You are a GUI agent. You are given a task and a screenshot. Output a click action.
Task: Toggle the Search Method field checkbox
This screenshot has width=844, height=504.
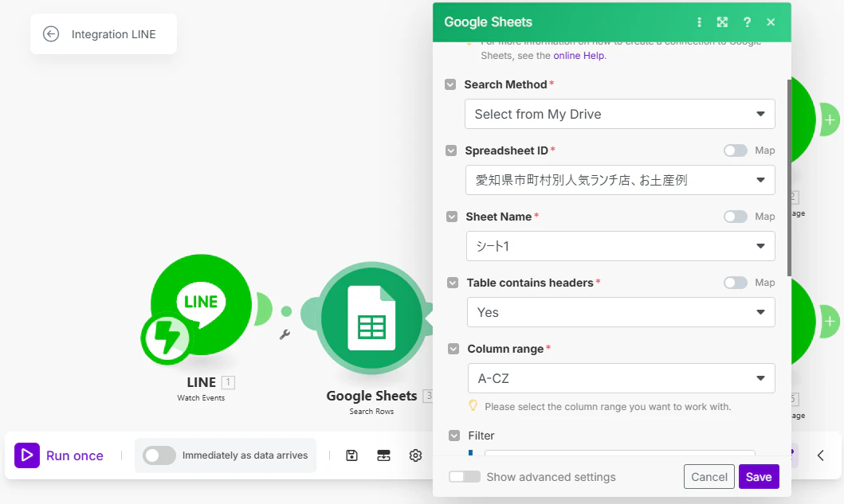450,84
